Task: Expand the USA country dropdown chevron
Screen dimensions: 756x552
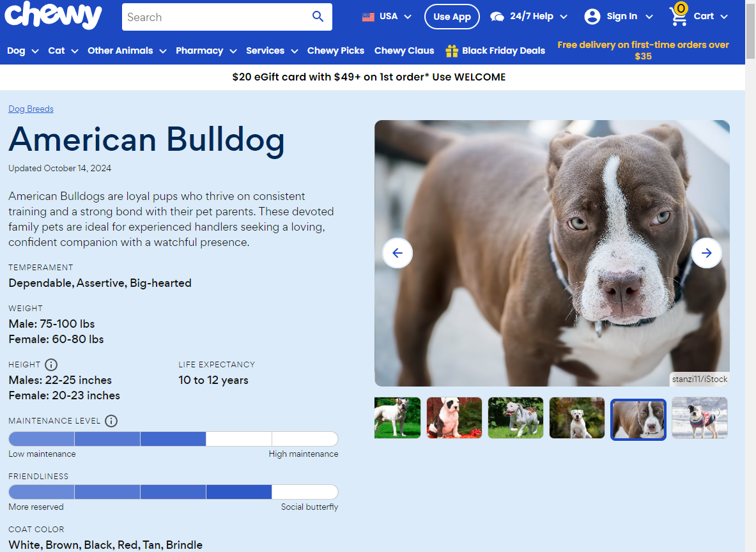Action: point(408,17)
